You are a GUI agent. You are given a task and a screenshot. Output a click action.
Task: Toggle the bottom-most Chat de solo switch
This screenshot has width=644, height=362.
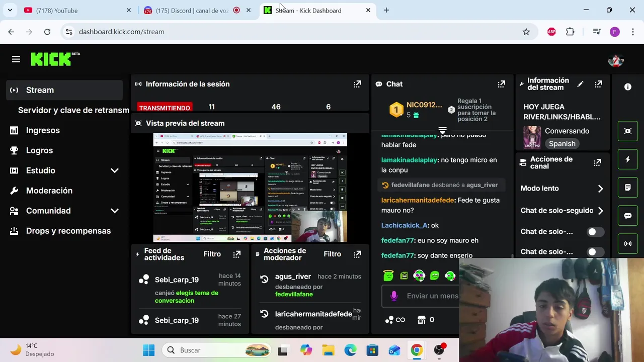(596, 252)
